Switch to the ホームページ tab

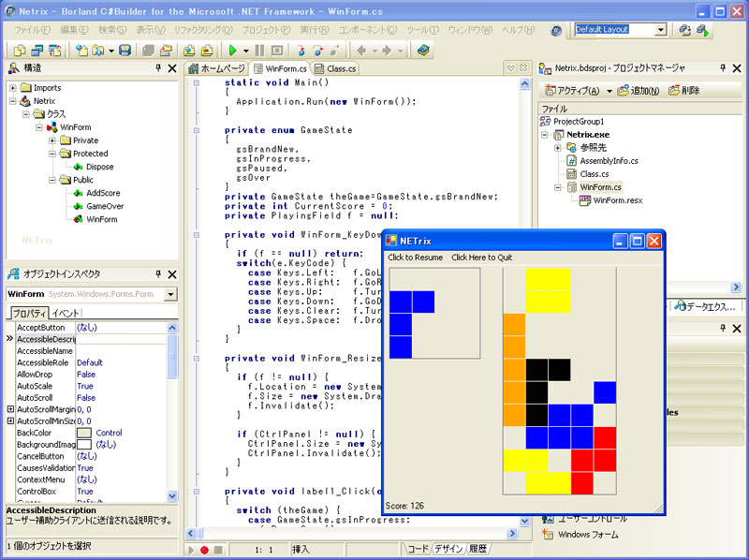tap(216, 68)
